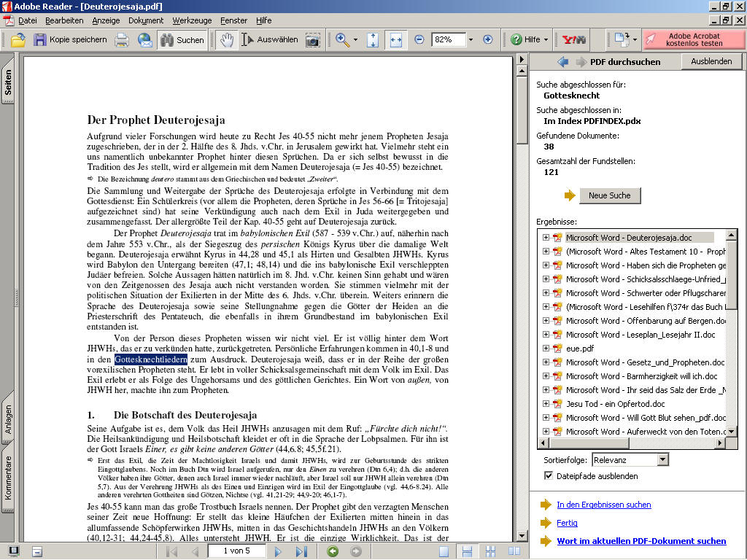This screenshot has height=560, width=747.
Task: Expand the Deuterojesaja.doc search result
Action: [546, 238]
